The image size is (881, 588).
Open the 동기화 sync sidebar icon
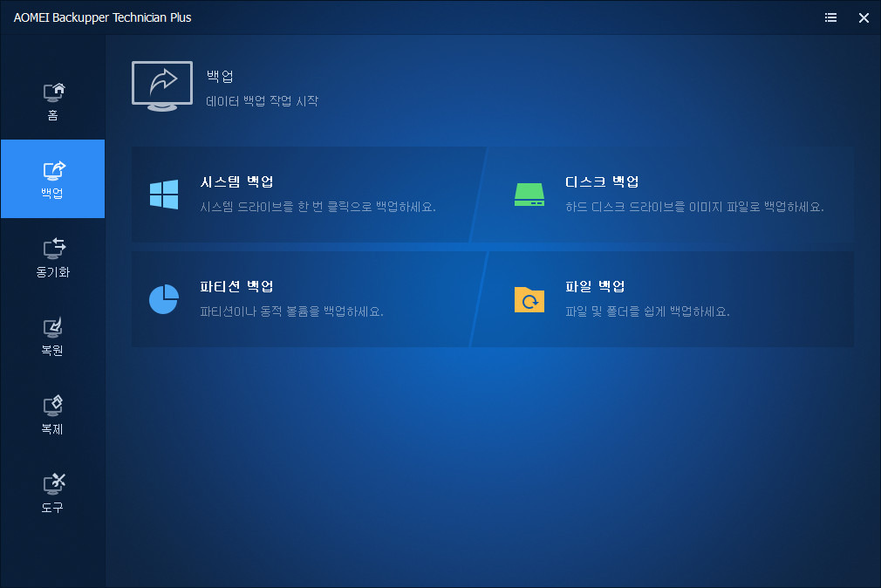click(54, 249)
